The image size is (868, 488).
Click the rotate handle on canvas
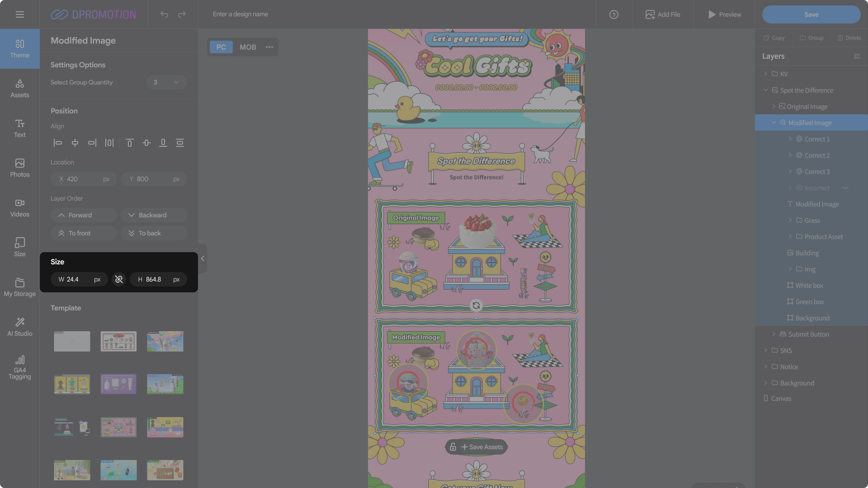point(476,306)
